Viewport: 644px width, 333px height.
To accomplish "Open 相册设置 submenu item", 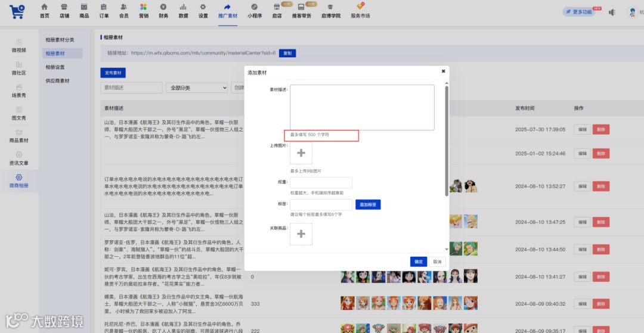I will coord(55,67).
